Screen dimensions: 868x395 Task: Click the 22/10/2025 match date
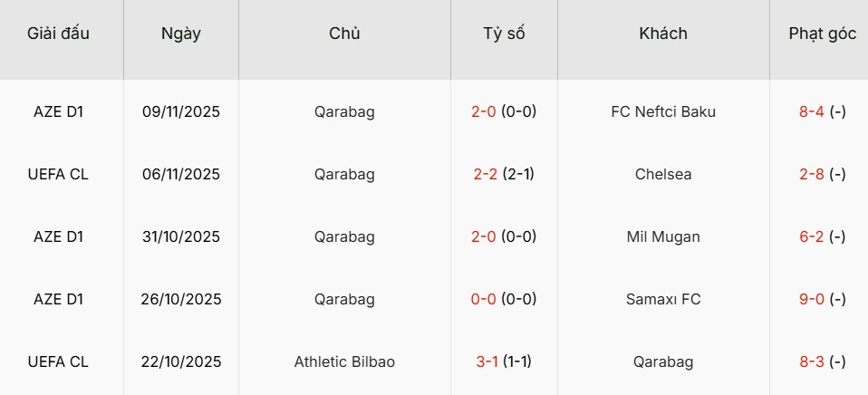pos(181,362)
